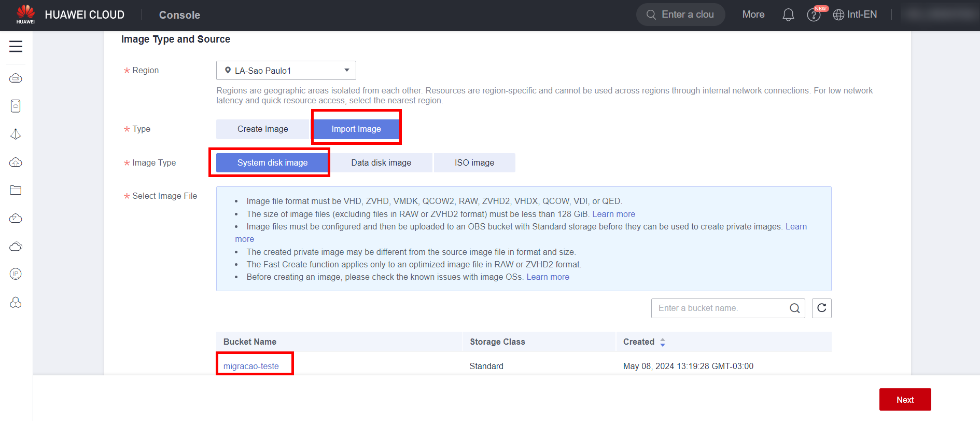Select the Create Image type option
The width and height of the screenshot is (980, 421).
tap(262, 129)
